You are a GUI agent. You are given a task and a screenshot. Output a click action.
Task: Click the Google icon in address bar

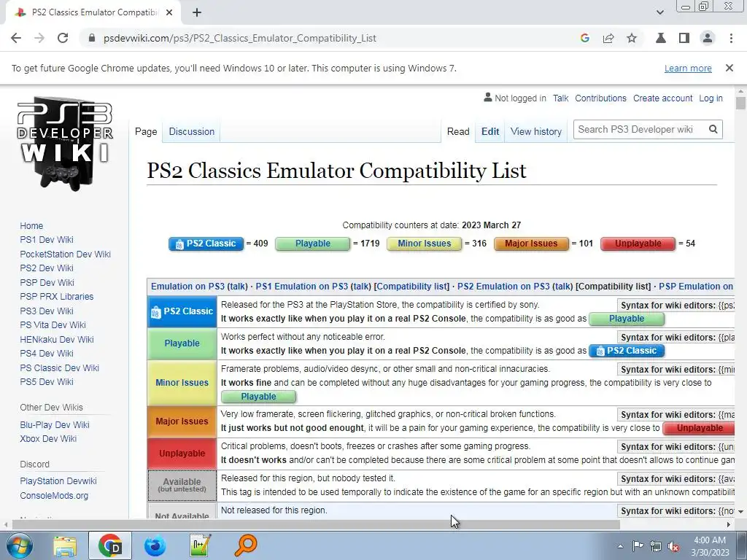click(585, 38)
